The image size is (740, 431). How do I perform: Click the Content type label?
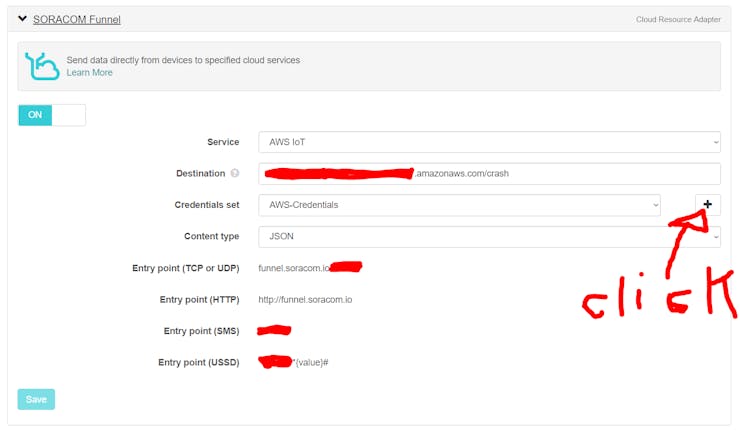[211, 237]
